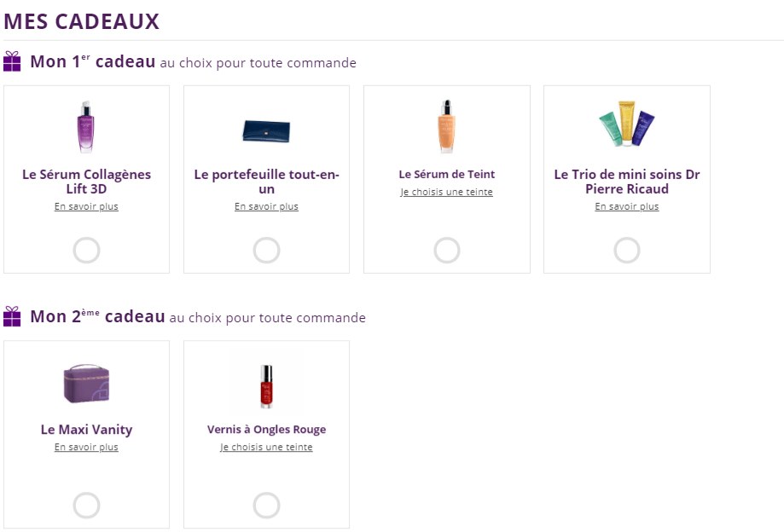Open 'Je choisis une teinte' for Vernis à Ongles
The image size is (784, 532).
coord(266,447)
